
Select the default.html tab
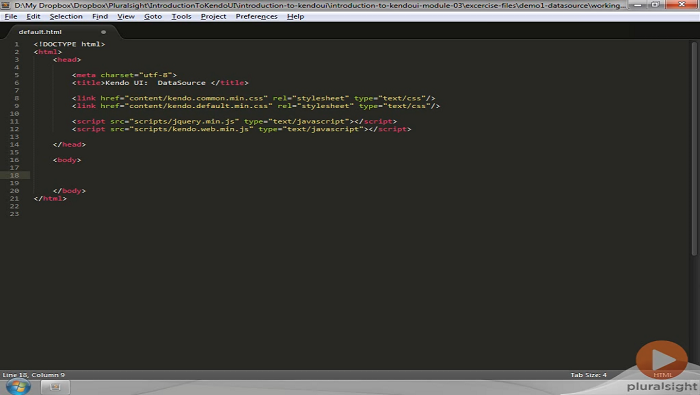[x=40, y=32]
